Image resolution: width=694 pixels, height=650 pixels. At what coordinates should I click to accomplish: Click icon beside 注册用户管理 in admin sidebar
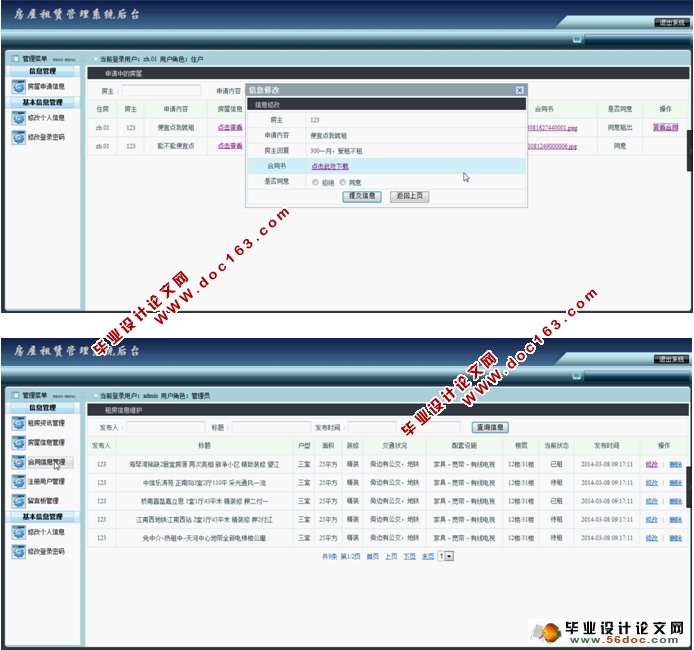tap(18, 481)
